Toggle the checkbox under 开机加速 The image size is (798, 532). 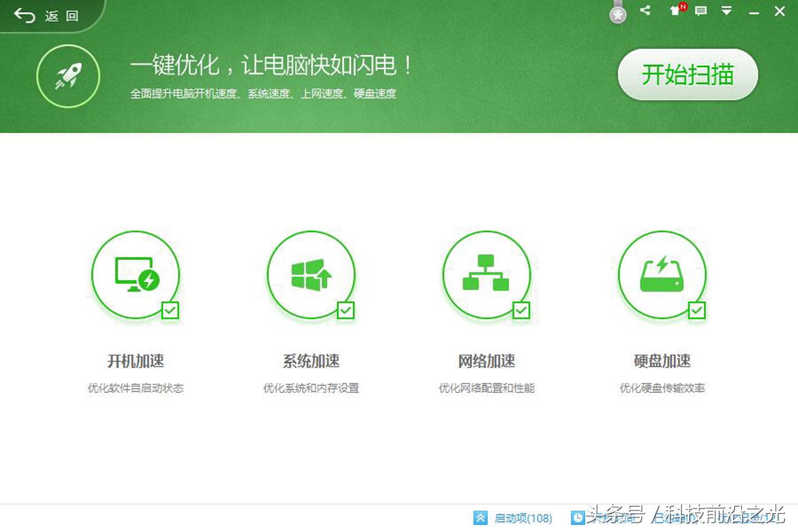coord(170,310)
